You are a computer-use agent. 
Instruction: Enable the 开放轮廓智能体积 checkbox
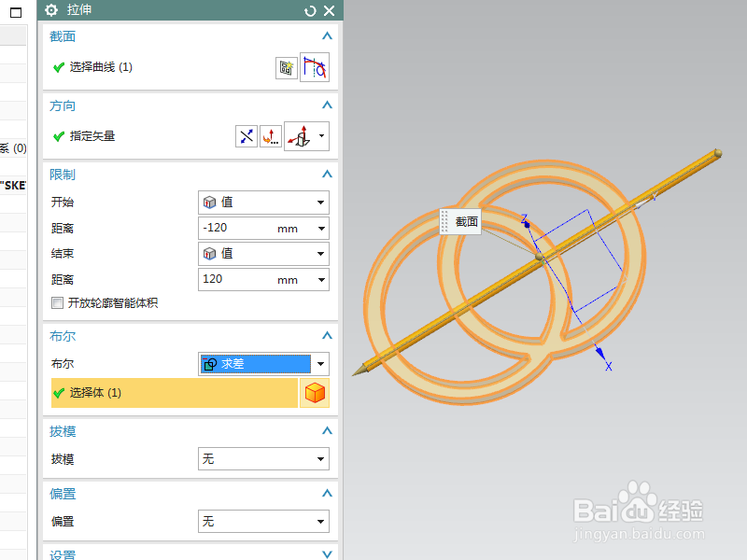[57, 302]
